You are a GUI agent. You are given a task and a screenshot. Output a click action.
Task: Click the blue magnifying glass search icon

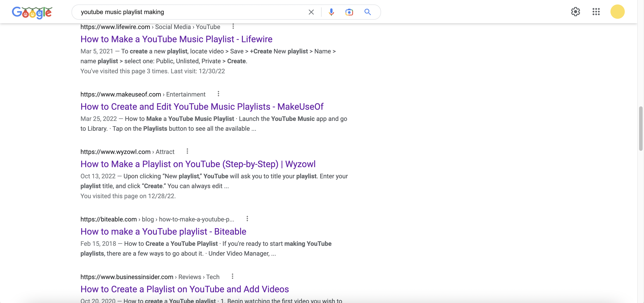(367, 12)
